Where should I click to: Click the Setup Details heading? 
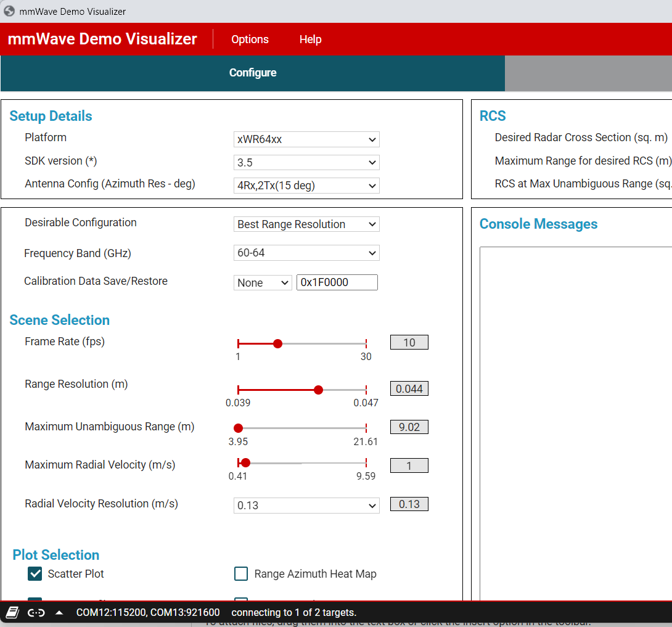pos(51,116)
